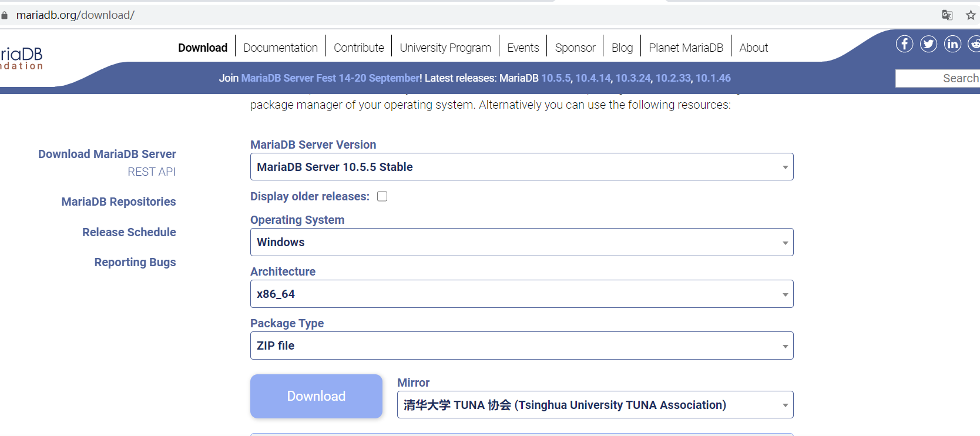Viewport: 980px width, 436px height.
Task: Open Release Schedule sidebar link
Action: pos(129,232)
